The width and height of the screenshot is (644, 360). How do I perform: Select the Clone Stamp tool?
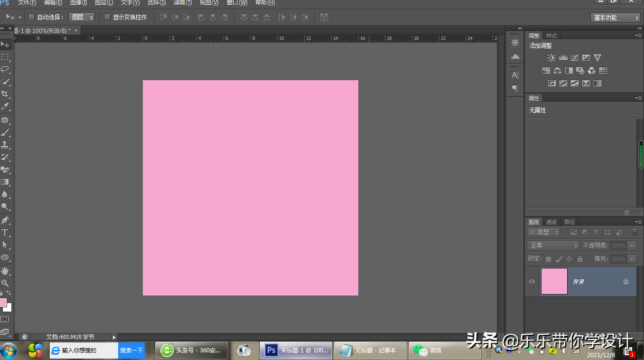click(x=5, y=145)
